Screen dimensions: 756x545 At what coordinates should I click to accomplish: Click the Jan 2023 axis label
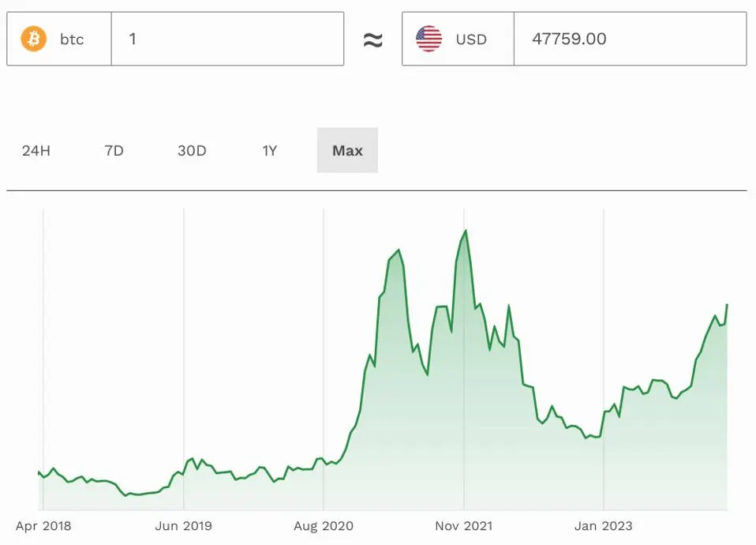point(603,525)
